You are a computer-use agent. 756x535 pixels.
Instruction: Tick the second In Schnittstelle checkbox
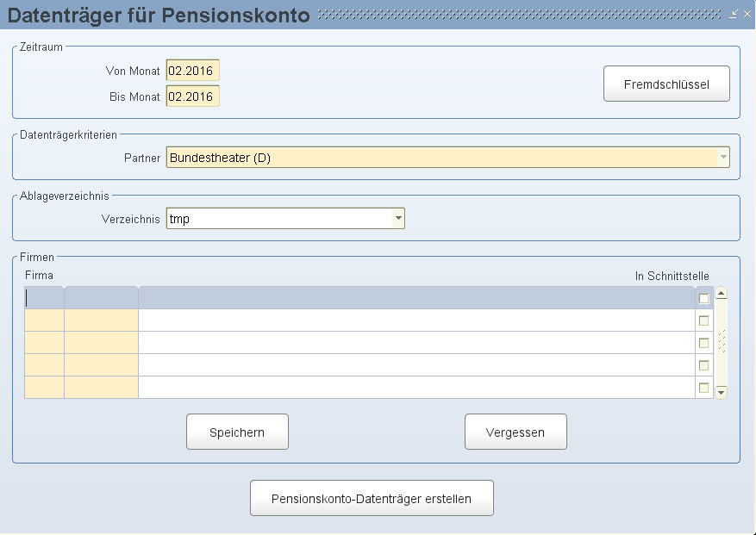pyautogui.click(x=704, y=320)
